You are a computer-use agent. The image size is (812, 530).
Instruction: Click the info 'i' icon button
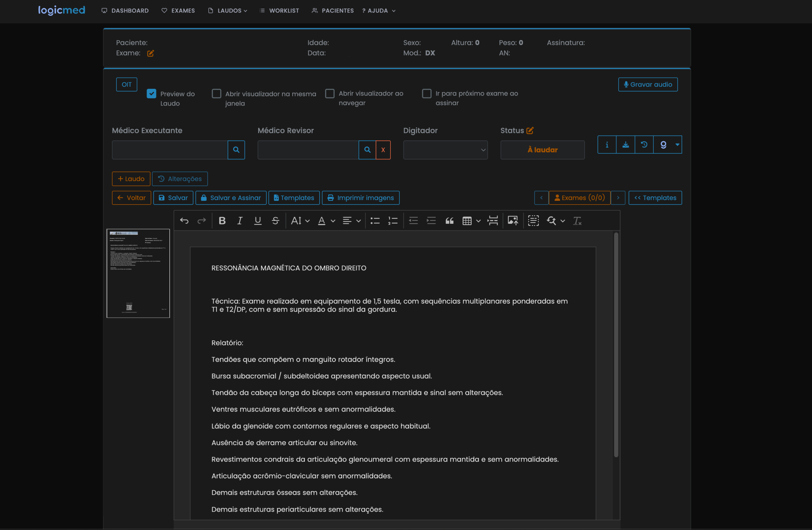[x=607, y=145]
